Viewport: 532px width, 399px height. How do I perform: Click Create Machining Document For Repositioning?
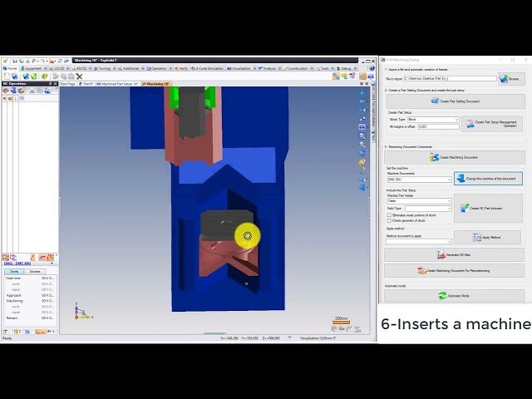coord(455,270)
